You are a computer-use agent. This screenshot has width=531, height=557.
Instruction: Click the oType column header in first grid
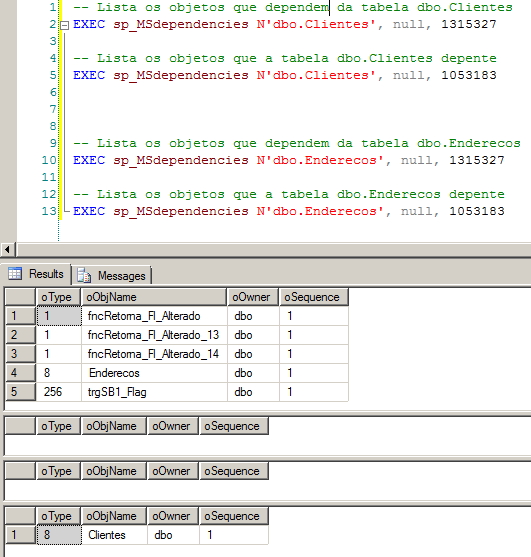pyautogui.click(x=59, y=297)
